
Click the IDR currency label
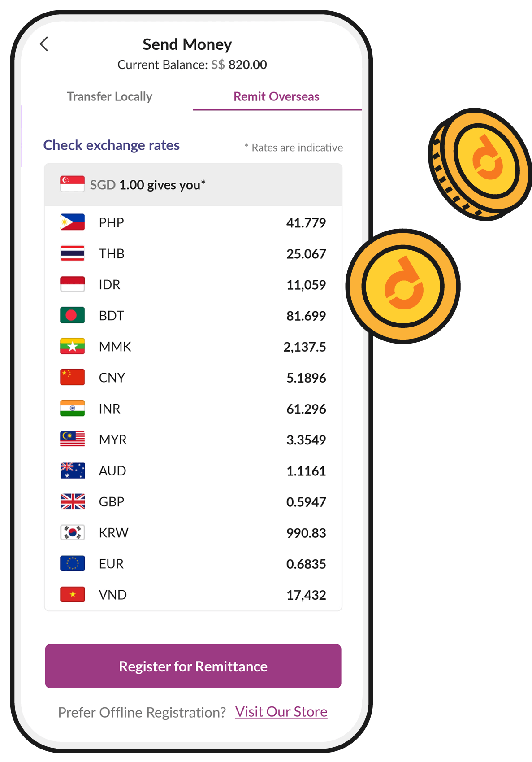coord(109,284)
